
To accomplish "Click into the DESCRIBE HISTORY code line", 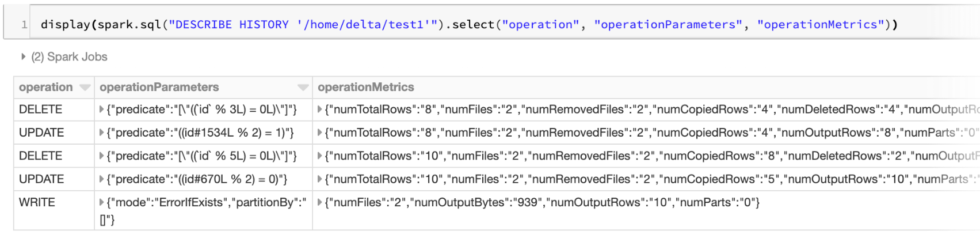I will pos(460,25).
